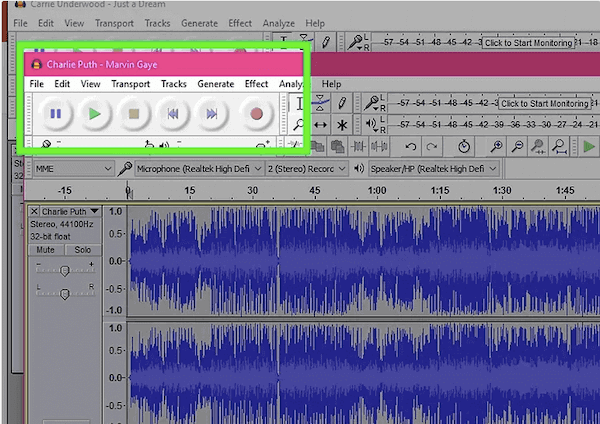
Task: Click the Undo arrow icon
Action: pos(411,147)
